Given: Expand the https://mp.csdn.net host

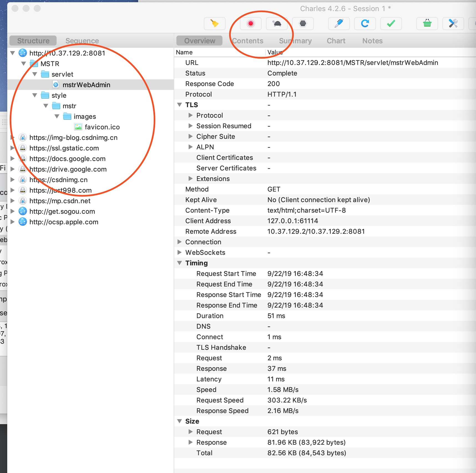Looking at the screenshot, I should tap(12, 201).
